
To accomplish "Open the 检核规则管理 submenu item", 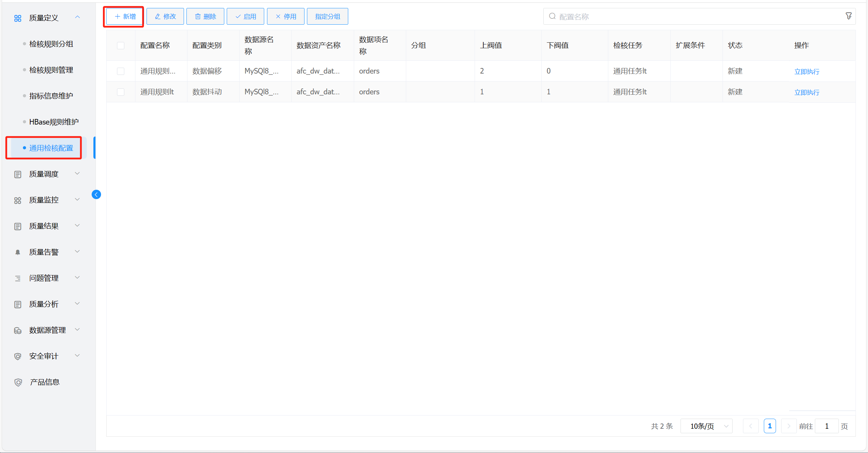I will (51, 70).
